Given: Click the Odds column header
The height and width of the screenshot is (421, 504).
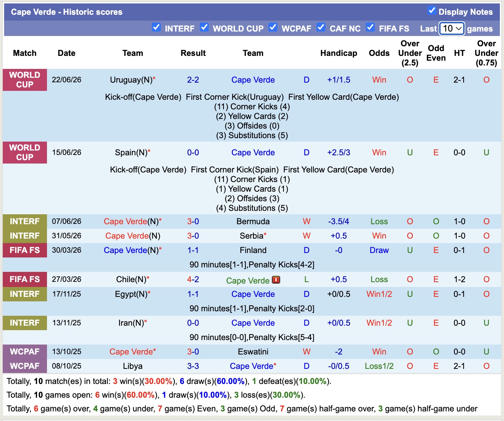Looking at the screenshot, I should click(x=379, y=53).
